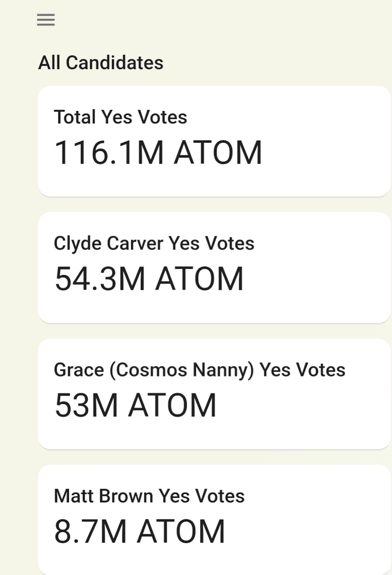This screenshot has width=392, height=575.
Task: Click "Yes Votes" after Cosmos Nanny
Action: (x=302, y=370)
